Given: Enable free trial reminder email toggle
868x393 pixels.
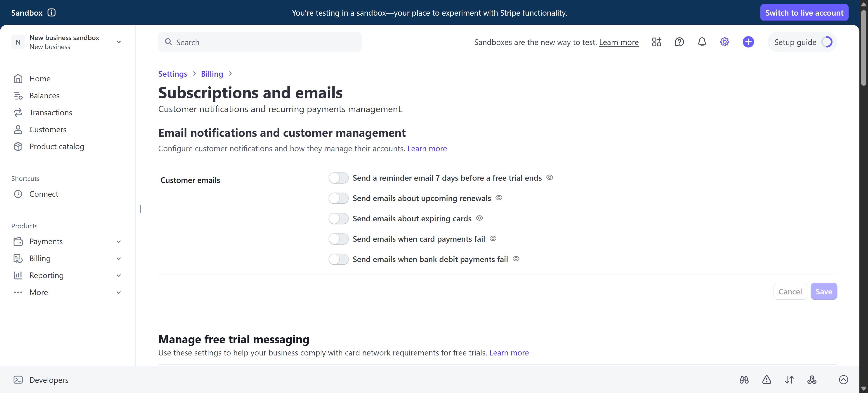Looking at the screenshot, I should (338, 178).
